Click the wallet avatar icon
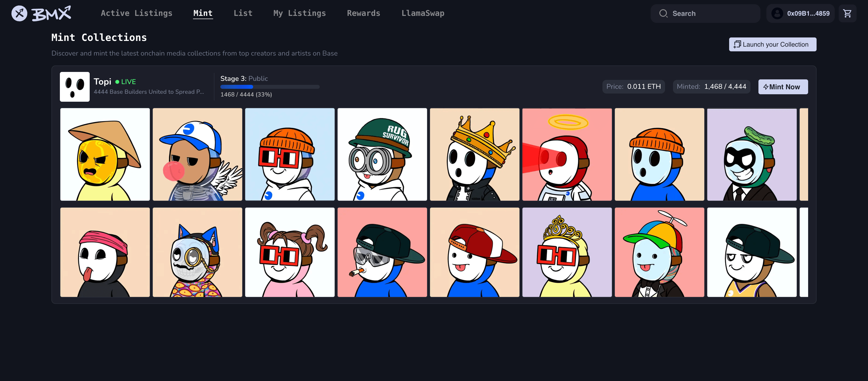Viewport: 868px width, 381px height. pyautogui.click(x=777, y=13)
